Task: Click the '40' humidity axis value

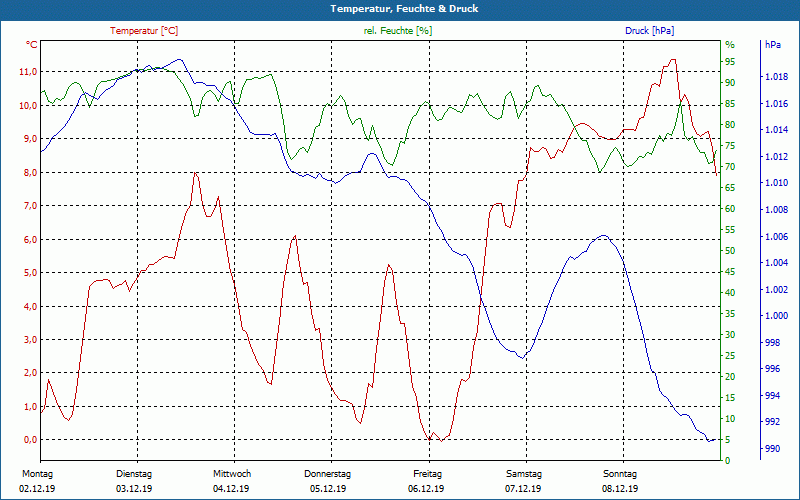Action: point(730,293)
